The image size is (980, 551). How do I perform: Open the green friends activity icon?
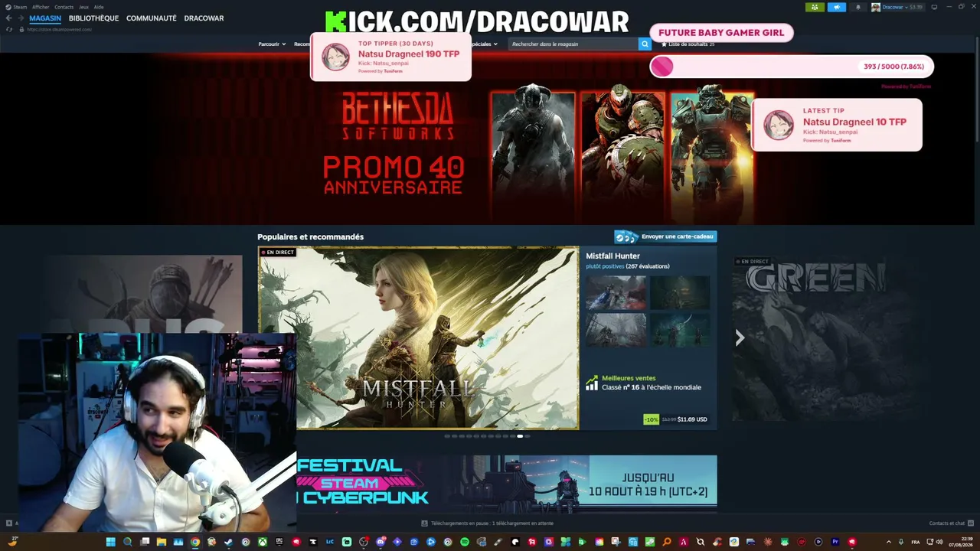pos(815,7)
